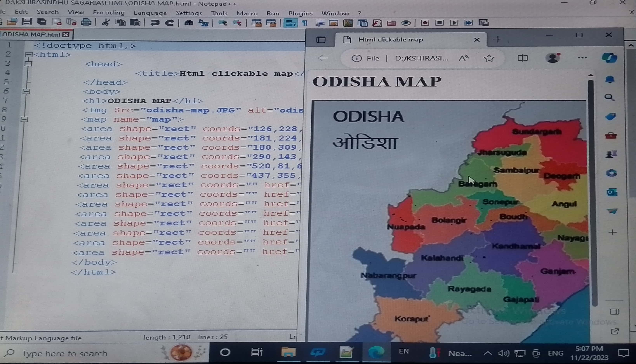636x364 pixels.
Task: Click Edge Settings and more ellipsis button
Action: [582, 58]
